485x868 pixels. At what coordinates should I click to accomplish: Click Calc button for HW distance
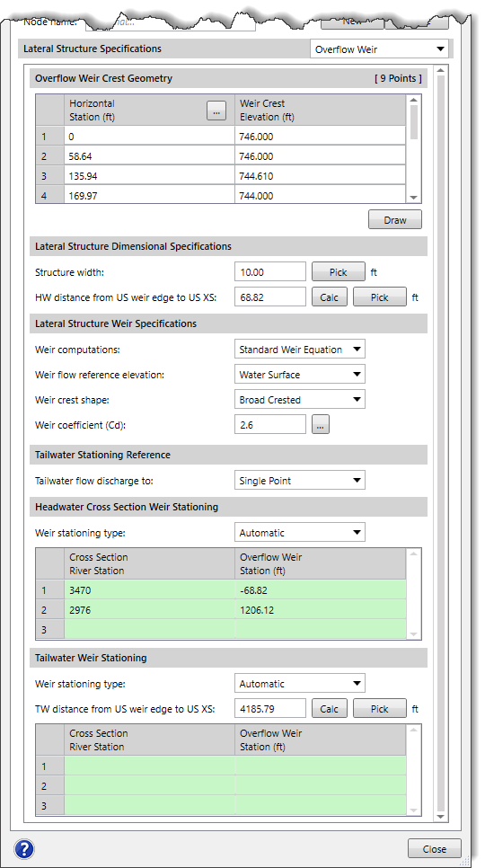tap(330, 297)
